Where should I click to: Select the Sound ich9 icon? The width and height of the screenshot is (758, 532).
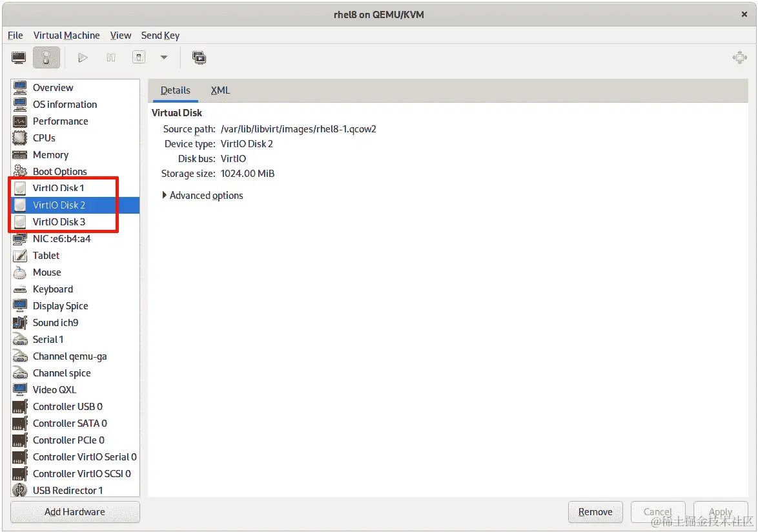20,323
